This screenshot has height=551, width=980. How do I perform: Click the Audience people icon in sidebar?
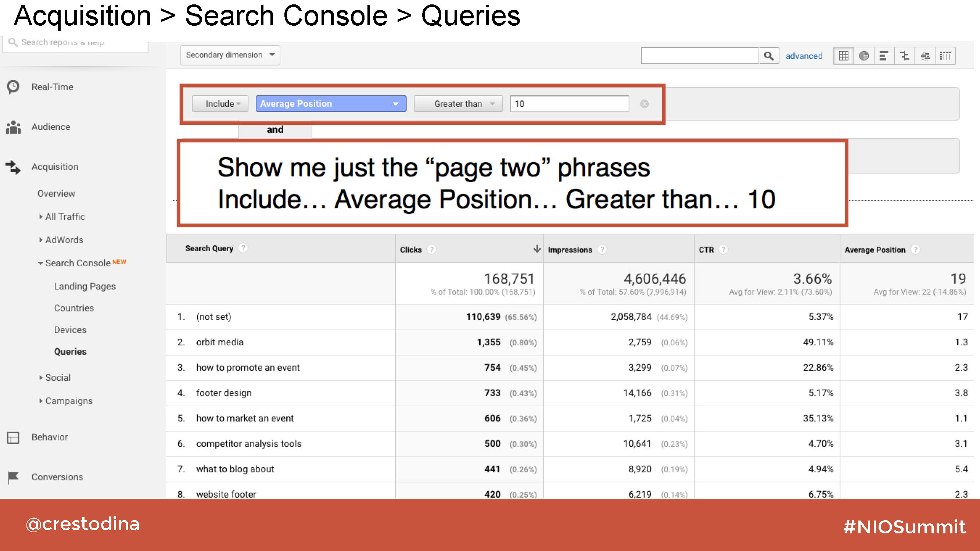(13, 127)
